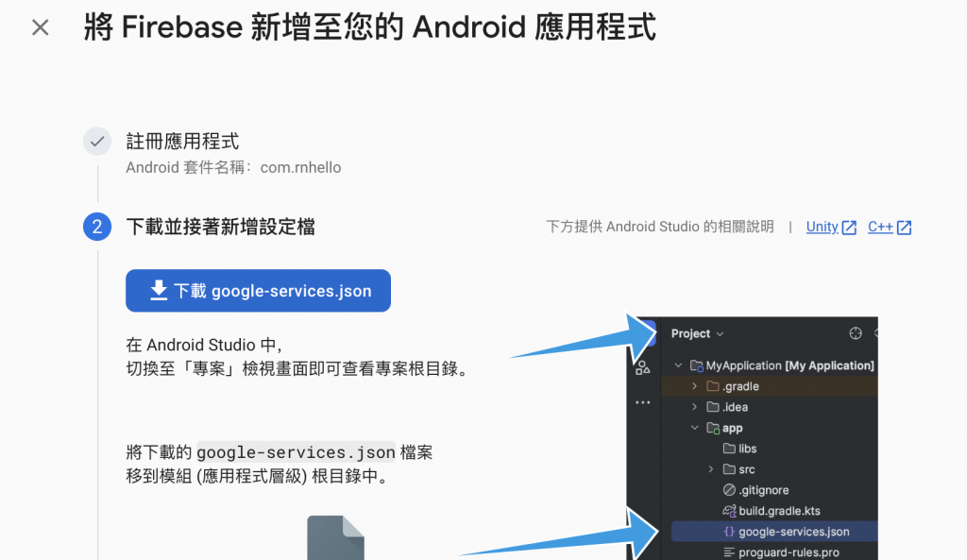Click 下方提供 Android Studio 的相關說明 text
Image resolution: width=967 pixels, height=560 pixels.
[660, 227]
